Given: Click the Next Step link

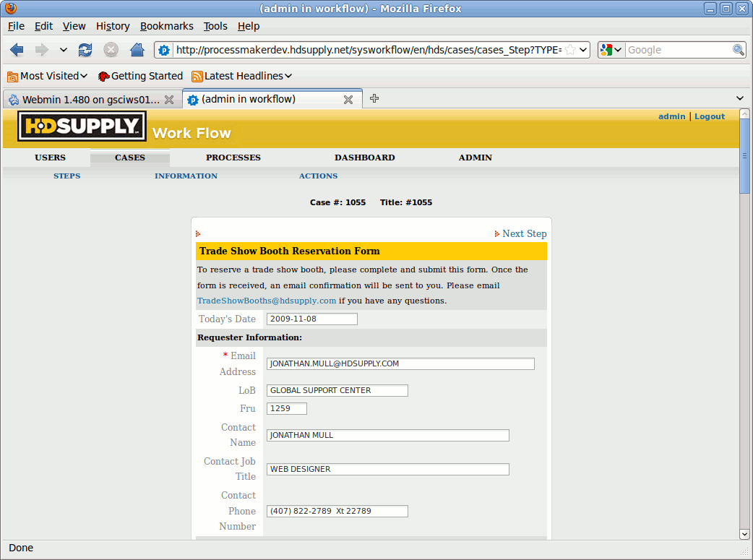Looking at the screenshot, I should coord(524,233).
